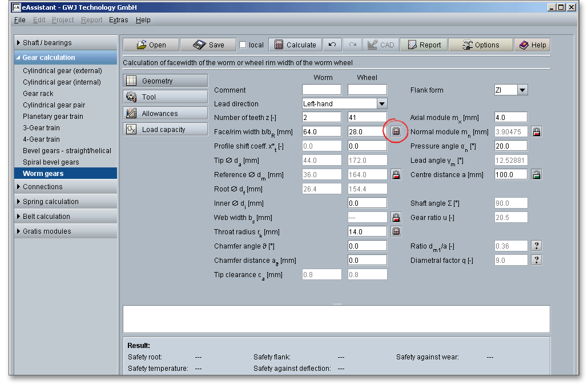Screen dimensions: 588x384
Task: Open the help for Ratio dm1/a
Action: [x=537, y=246]
